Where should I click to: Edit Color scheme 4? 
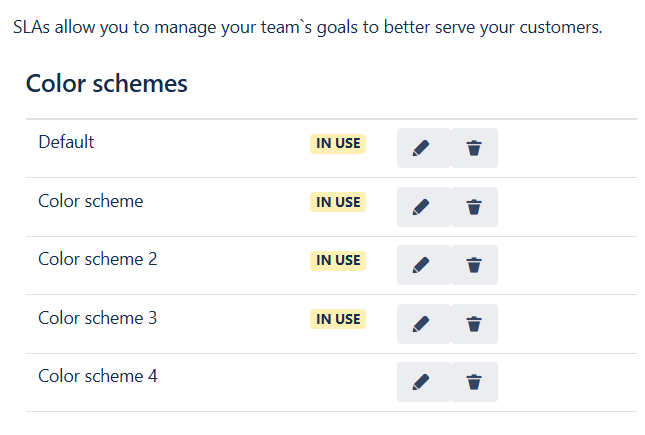coord(422,382)
